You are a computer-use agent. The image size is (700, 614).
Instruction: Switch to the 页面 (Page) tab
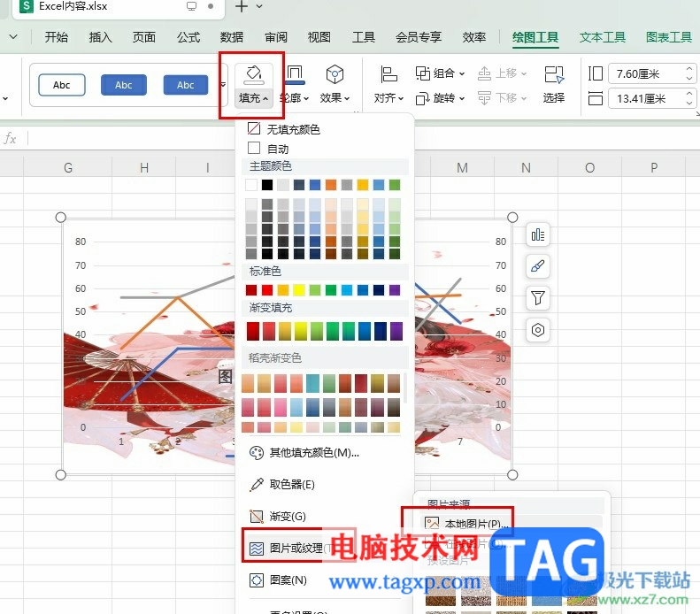(x=143, y=37)
